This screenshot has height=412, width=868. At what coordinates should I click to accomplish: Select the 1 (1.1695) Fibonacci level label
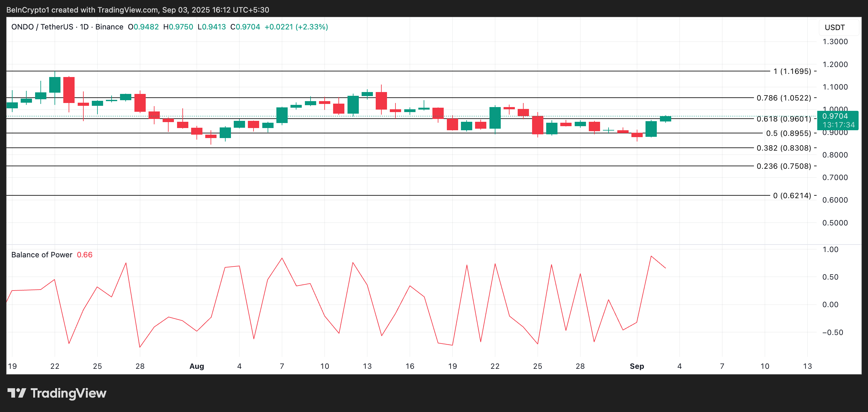point(792,71)
